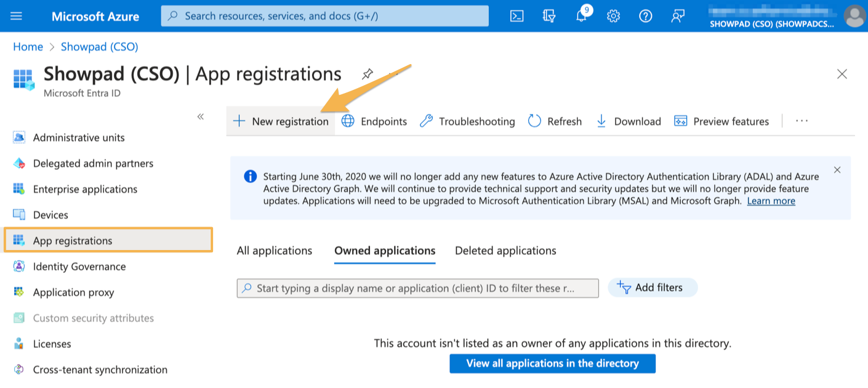Switch to the Deleted applications tab
Viewport: 868px width, 388px height.
(x=505, y=251)
